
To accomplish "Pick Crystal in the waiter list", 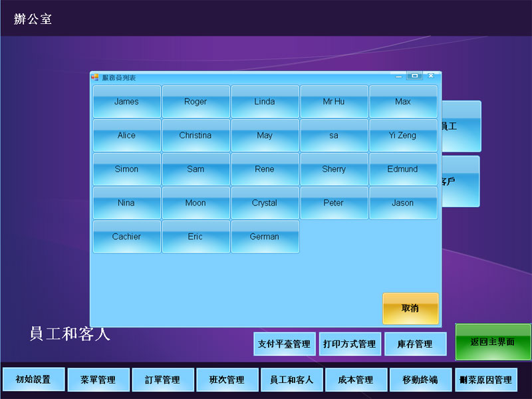I will pos(265,203).
